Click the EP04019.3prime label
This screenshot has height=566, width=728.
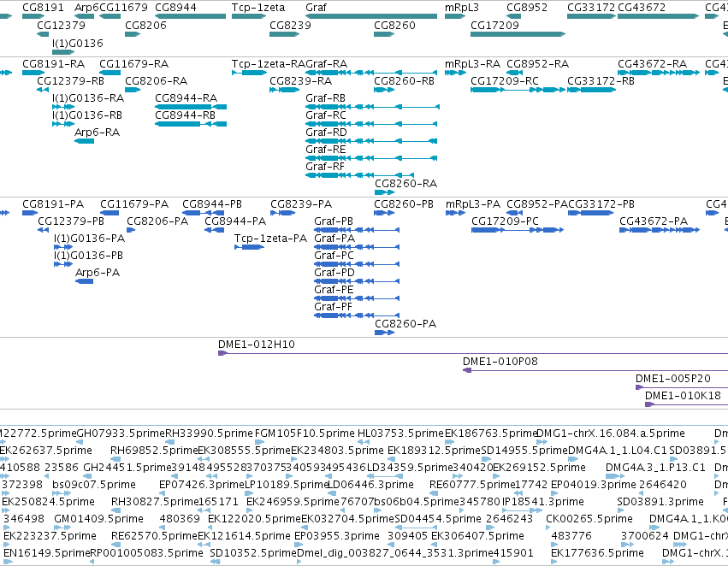point(594,485)
